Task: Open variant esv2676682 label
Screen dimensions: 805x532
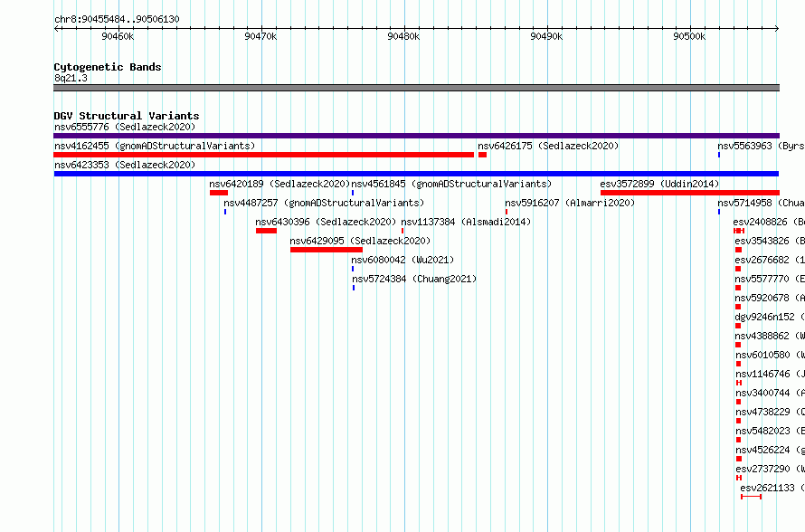Action: coord(770,260)
